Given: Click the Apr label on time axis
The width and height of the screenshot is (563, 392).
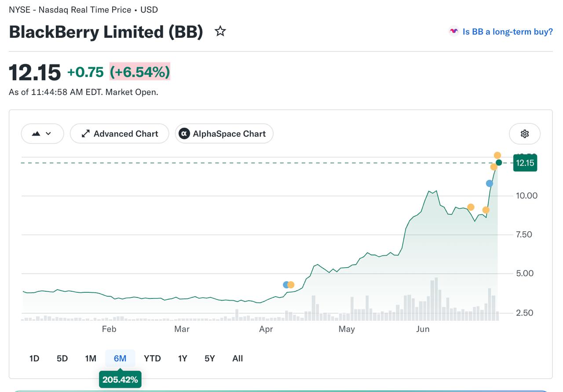Looking at the screenshot, I should coord(266,329).
